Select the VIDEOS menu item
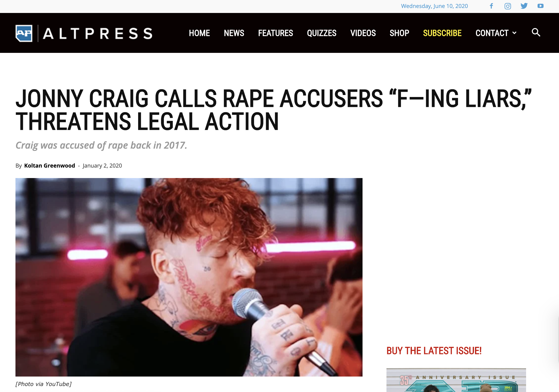 click(x=363, y=33)
